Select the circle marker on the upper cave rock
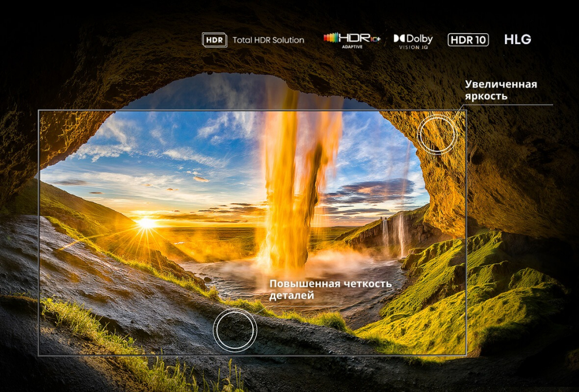 pyautogui.click(x=437, y=134)
